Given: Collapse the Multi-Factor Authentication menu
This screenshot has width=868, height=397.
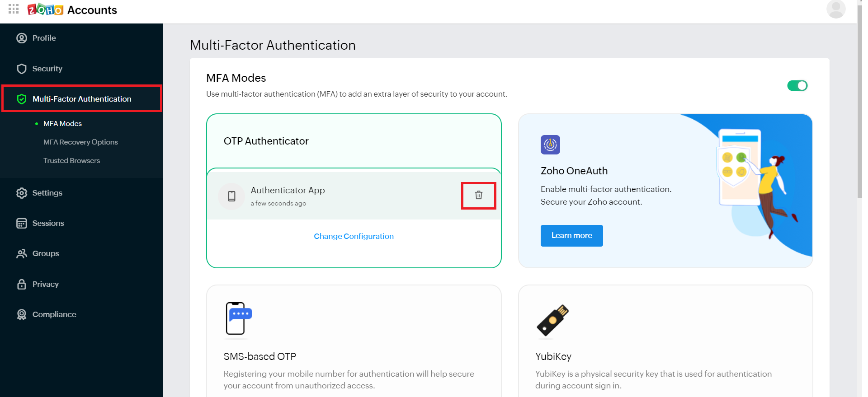Looking at the screenshot, I should (x=82, y=99).
